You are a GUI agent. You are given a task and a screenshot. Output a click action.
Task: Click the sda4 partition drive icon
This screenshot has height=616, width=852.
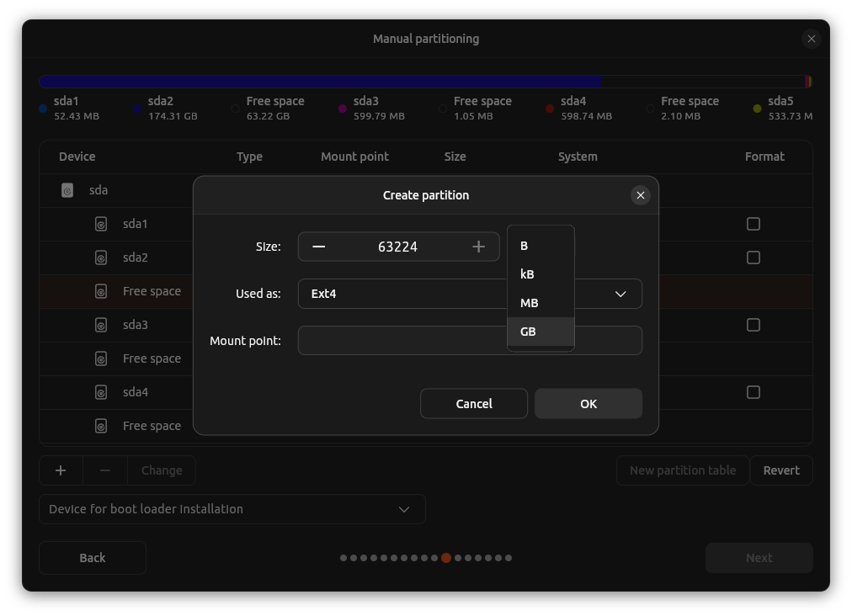click(x=101, y=392)
